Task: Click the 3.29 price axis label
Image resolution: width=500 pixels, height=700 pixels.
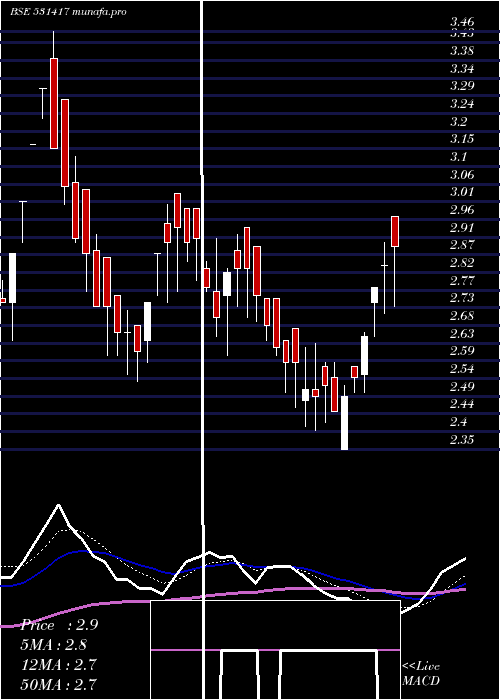Action: pyautogui.click(x=462, y=86)
